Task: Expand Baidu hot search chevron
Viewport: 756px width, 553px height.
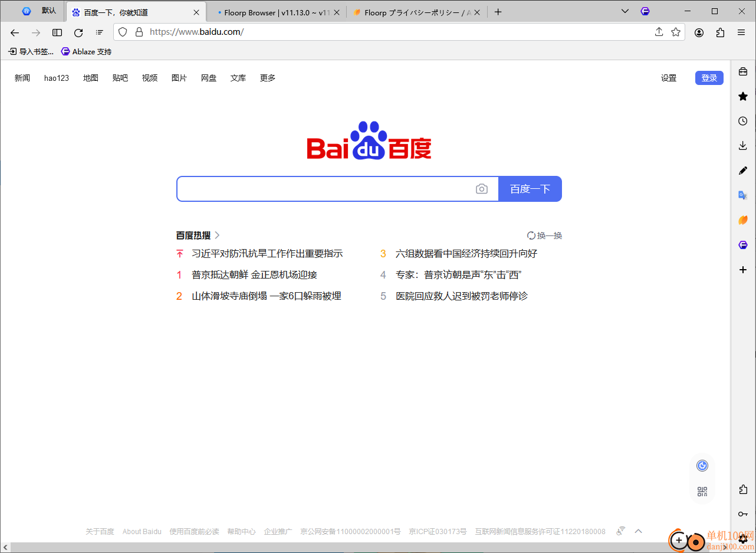Action: point(217,235)
